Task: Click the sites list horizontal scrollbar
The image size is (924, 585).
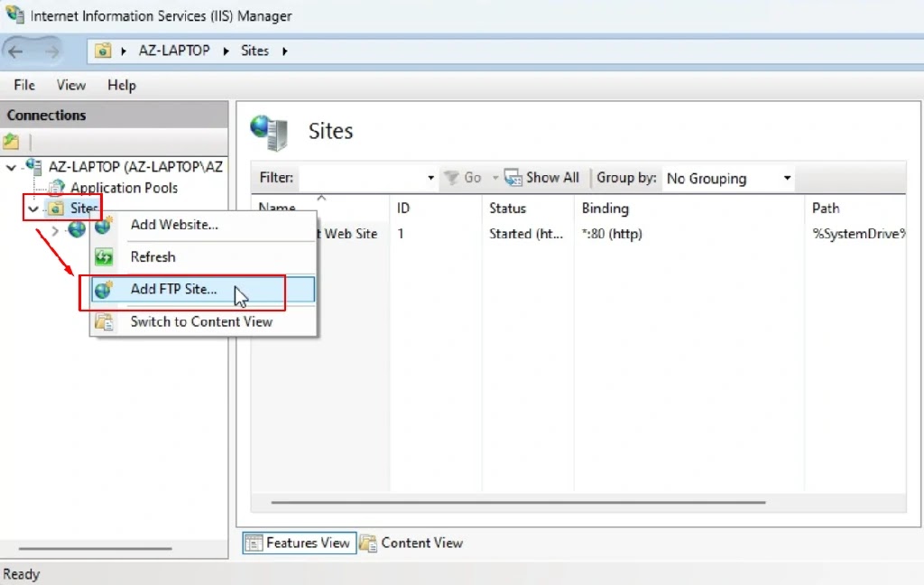Action: coord(518,503)
